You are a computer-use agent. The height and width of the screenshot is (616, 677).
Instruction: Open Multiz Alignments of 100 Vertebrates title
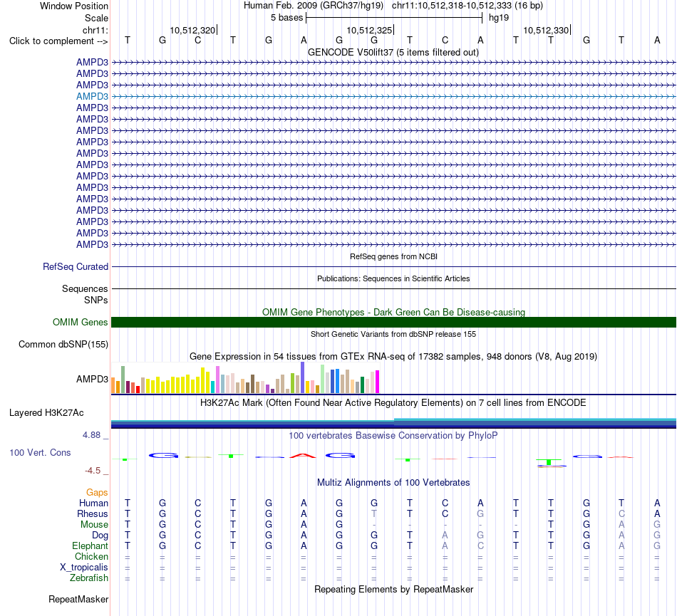[x=393, y=483]
